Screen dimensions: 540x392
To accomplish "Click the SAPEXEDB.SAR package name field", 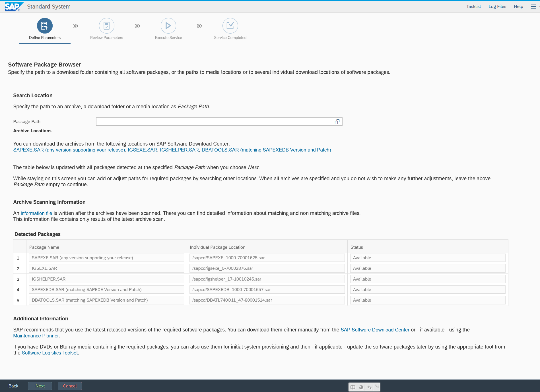I will point(106,290).
